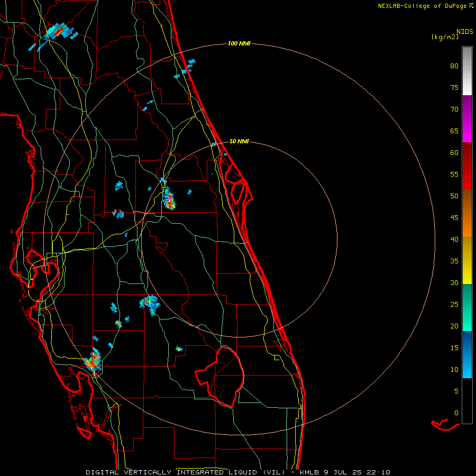Click the 45 value on color scale
This screenshot has width=476, height=476.
[454, 218]
